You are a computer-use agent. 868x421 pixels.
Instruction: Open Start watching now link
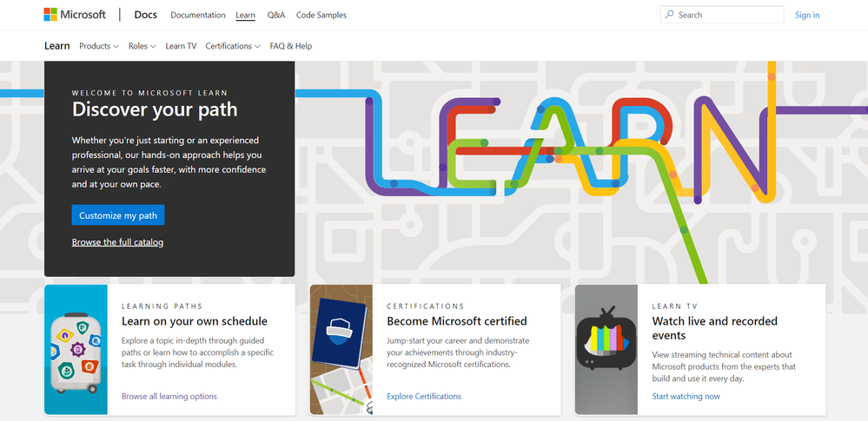686,396
